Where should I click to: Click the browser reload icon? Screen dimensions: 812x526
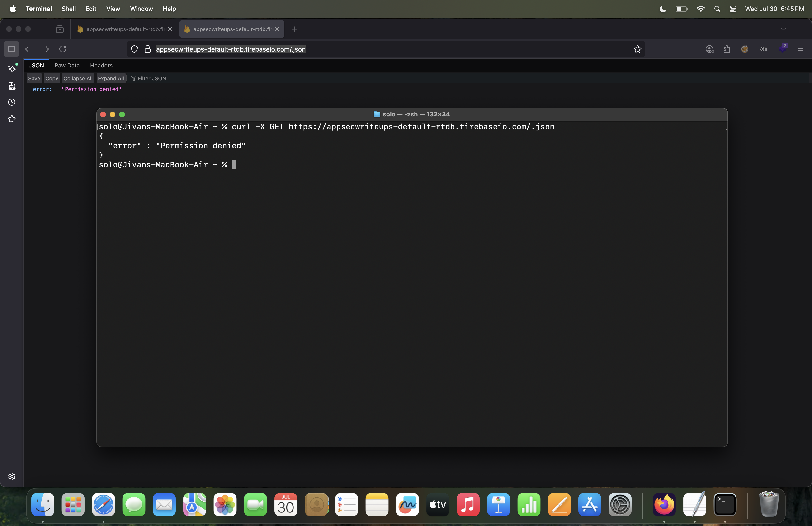63,49
